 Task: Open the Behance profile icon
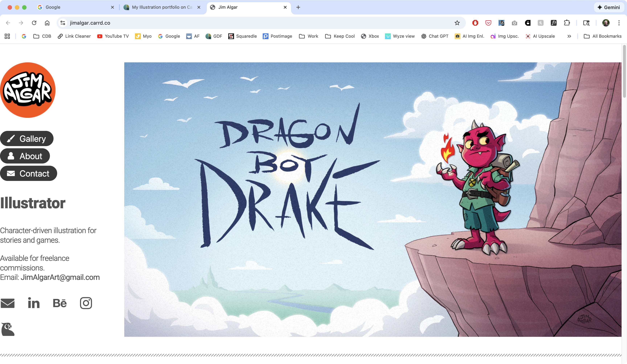pos(60,303)
